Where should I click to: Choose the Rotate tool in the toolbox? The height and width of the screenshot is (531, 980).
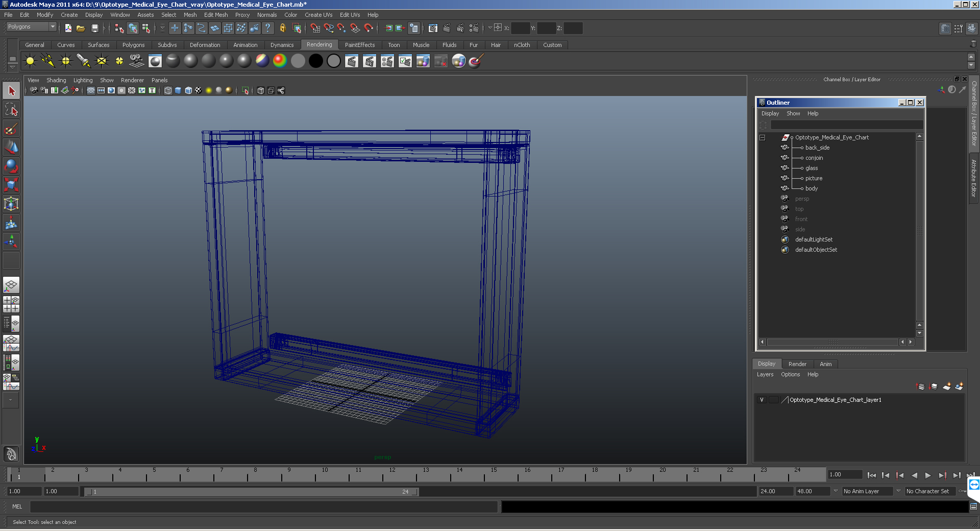(11, 166)
